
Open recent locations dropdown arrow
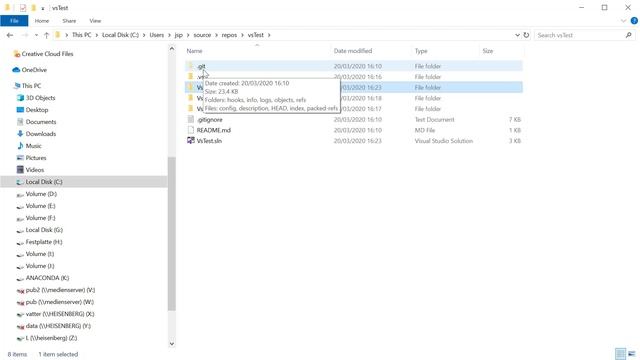tap(36, 36)
